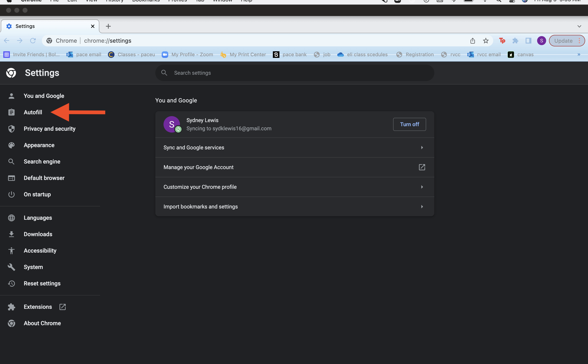588x364 pixels.
Task: Toggle the side panel icon
Action: tap(528, 41)
